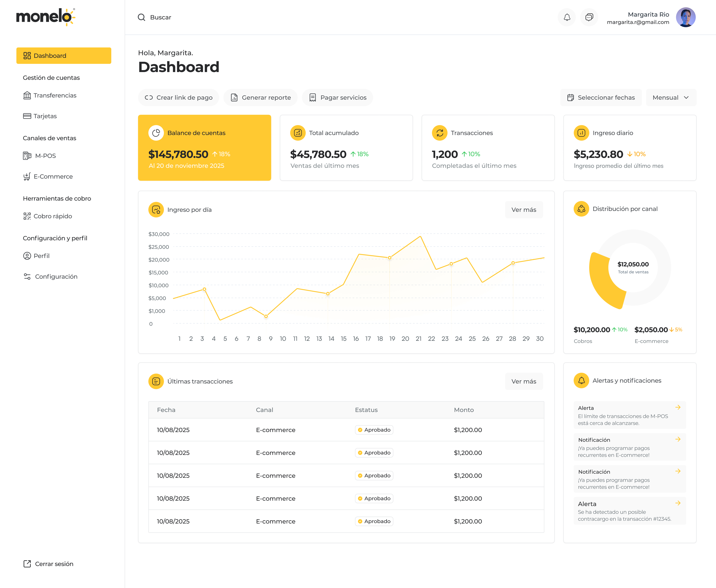Open the Tarjetas card icon
Viewport: 716px width, 588px height.
point(27,116)
